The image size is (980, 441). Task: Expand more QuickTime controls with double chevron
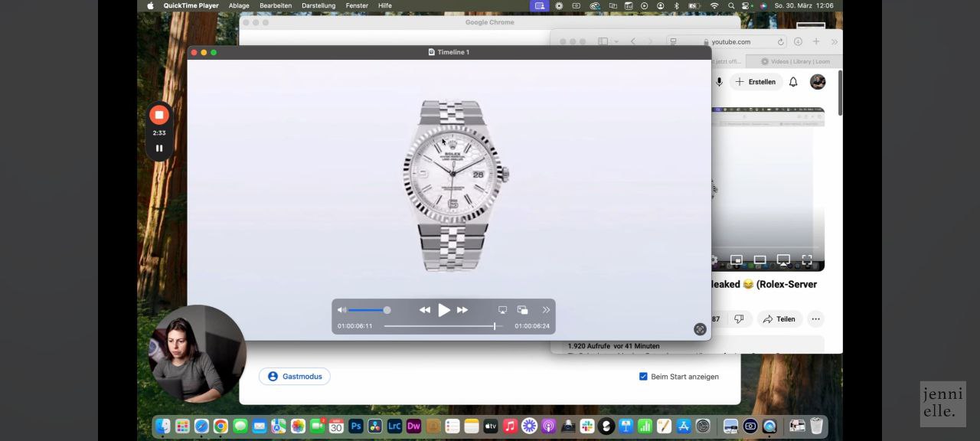546,310
